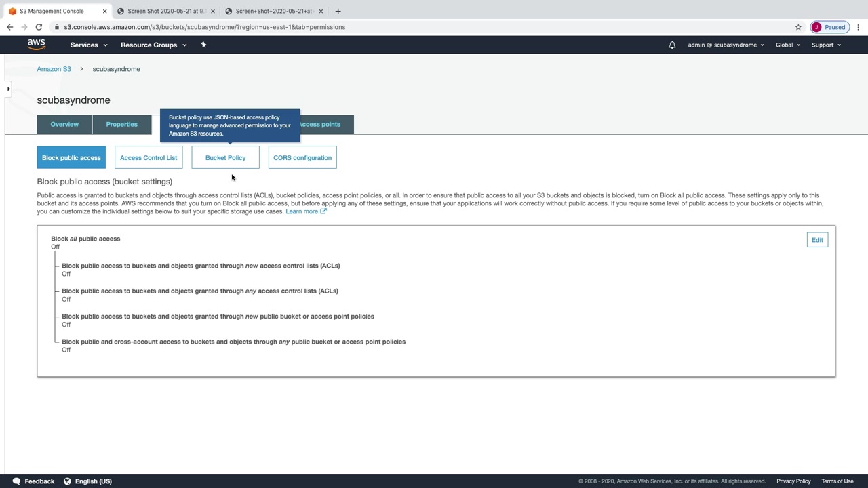This screenshot has height=488, width=868.
Task: Follow the Learn more link
Action: (x=306, y=211)
